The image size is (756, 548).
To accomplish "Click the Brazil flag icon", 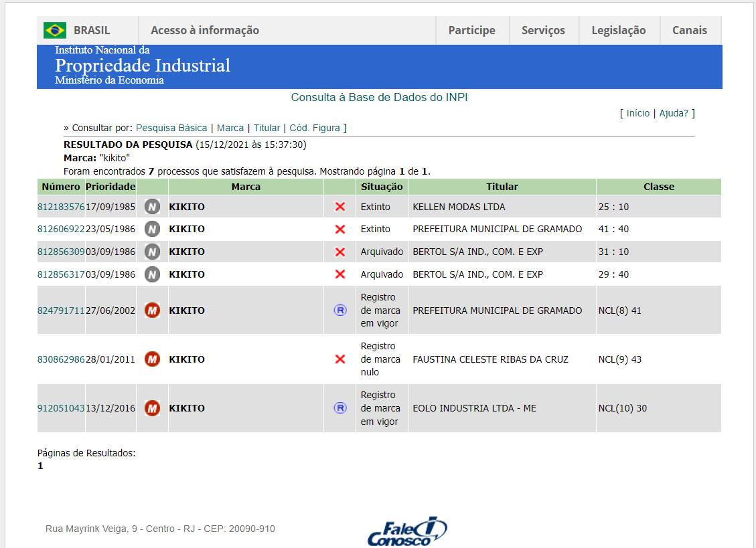I will [54, 30].
